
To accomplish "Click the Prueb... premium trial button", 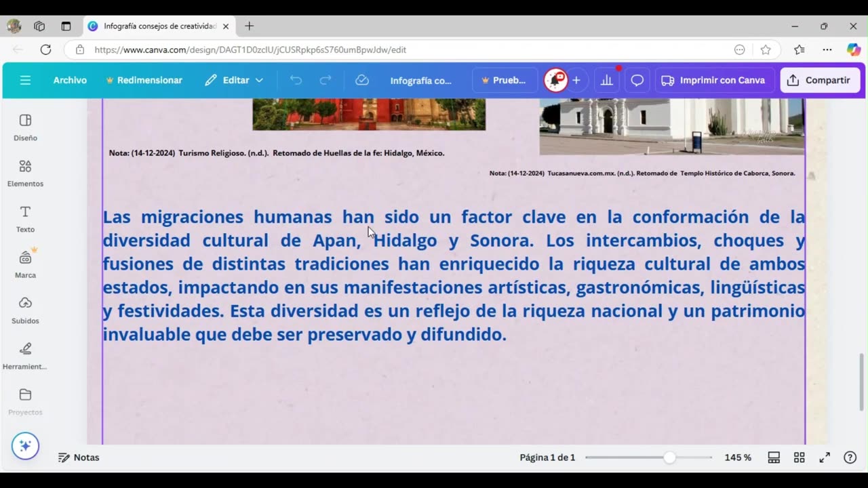I will coord(505,80).
